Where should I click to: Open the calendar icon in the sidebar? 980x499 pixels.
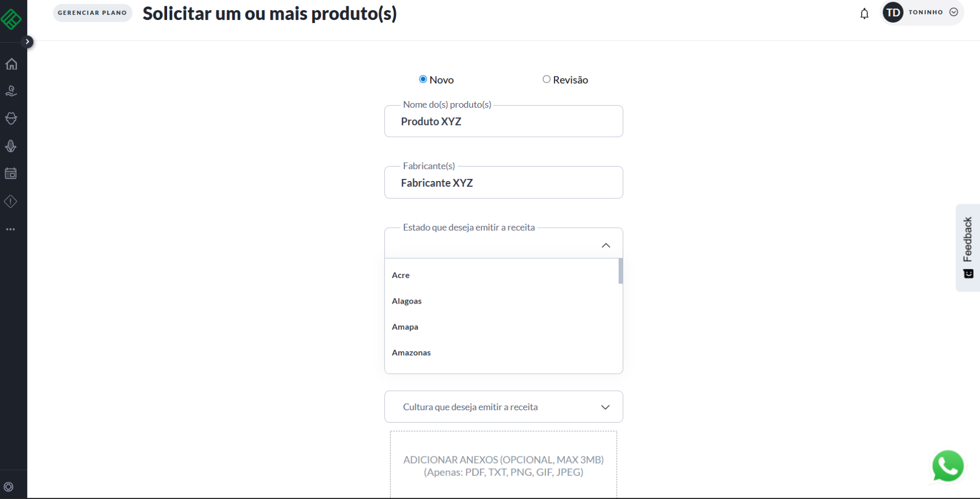pos(11,173)
